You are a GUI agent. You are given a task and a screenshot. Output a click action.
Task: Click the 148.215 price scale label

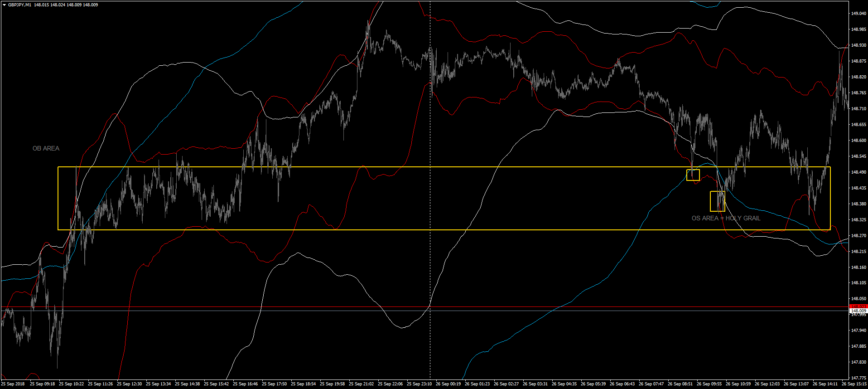point(858,252)
